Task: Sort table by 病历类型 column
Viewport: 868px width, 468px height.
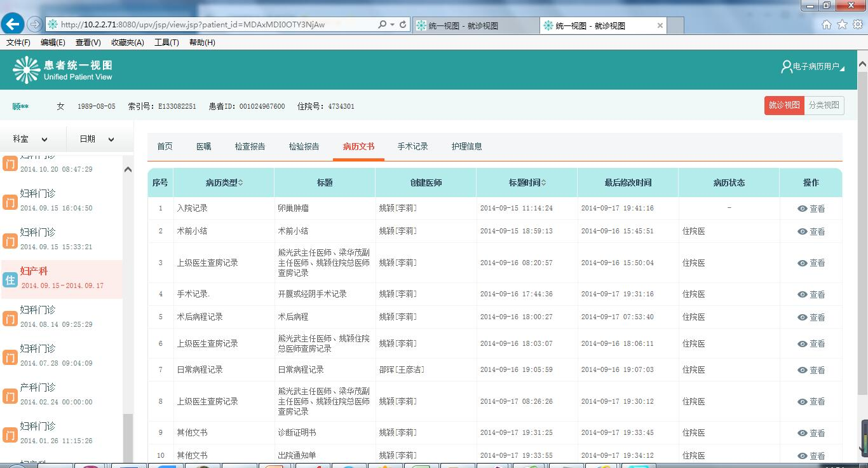Action: pos(224,183)
